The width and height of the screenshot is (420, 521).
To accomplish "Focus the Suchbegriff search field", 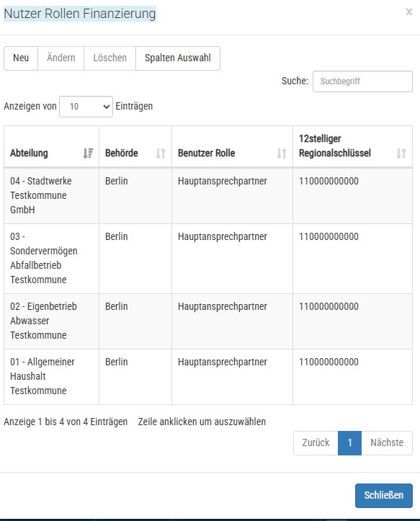I will coord(362,81).
